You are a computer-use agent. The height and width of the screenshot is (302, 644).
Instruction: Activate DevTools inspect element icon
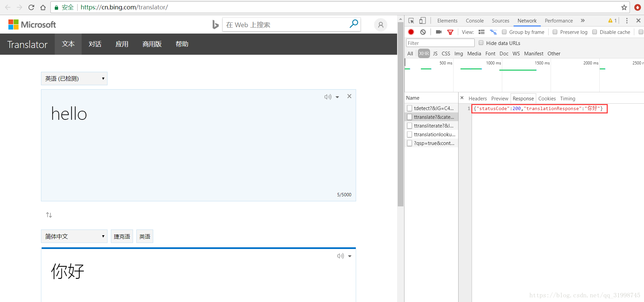411,21
